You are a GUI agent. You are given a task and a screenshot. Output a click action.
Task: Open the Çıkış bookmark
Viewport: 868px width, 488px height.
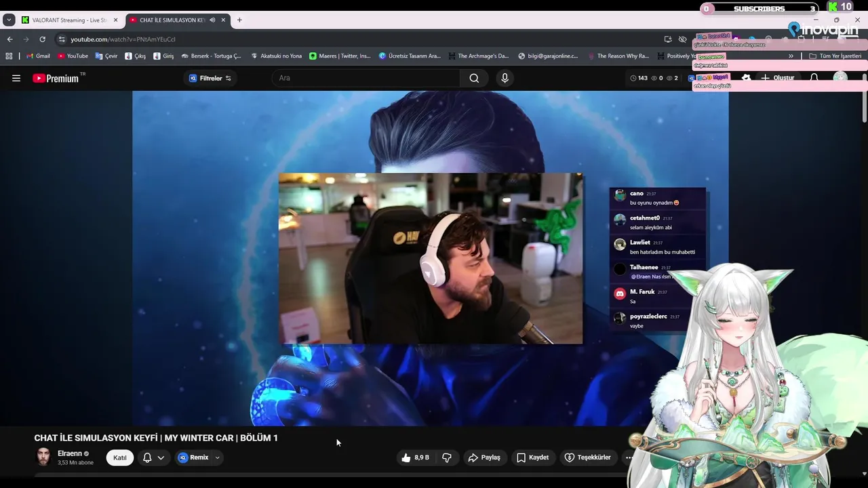click(135, 56)
